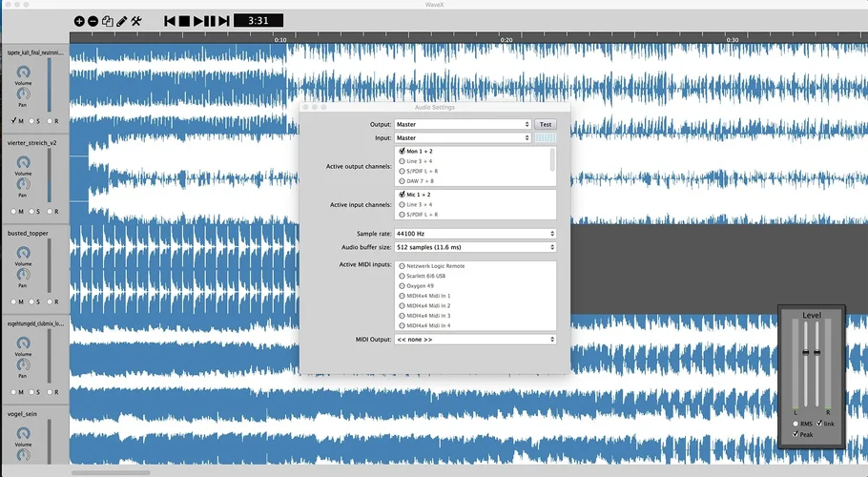Screen dimensions: 868x477
Task: Click the 3:31 time display
Action: [258, 21]
